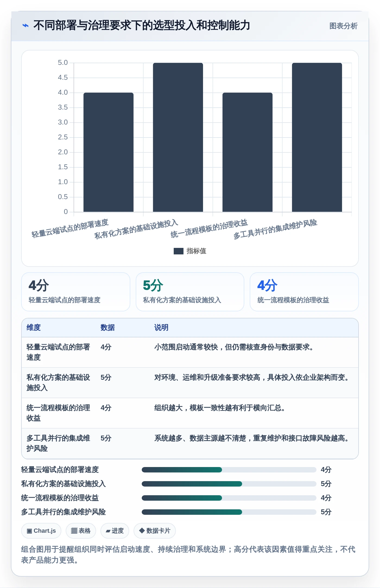
Task: Click the progress bar for 多工具并行的集成维护风险
Action: point(229,512)
